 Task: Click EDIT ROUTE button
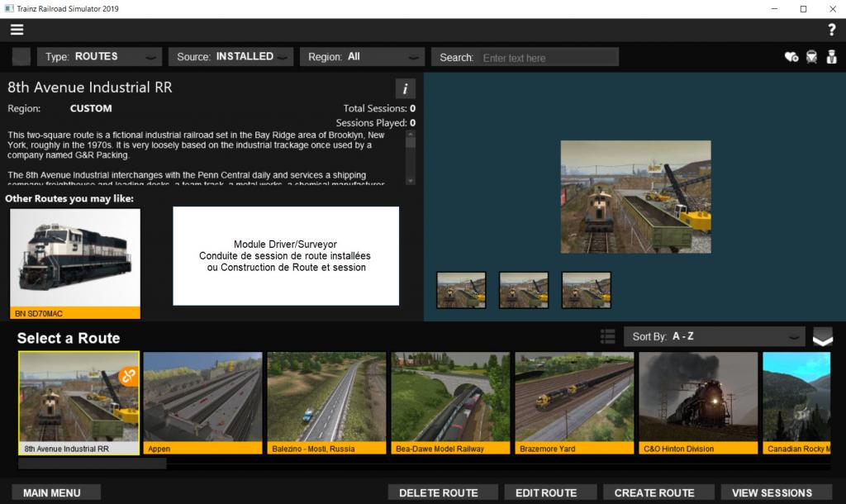pos(550,492)
